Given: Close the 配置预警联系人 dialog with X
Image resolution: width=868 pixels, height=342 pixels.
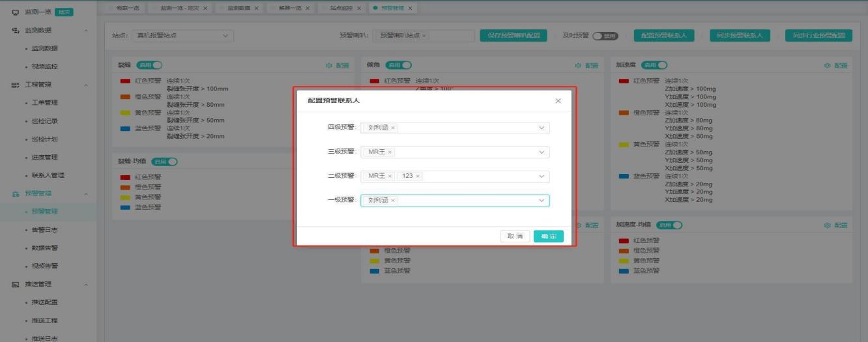Looking at the screenshot, I should pyautogui.click(x=558, y=101).
